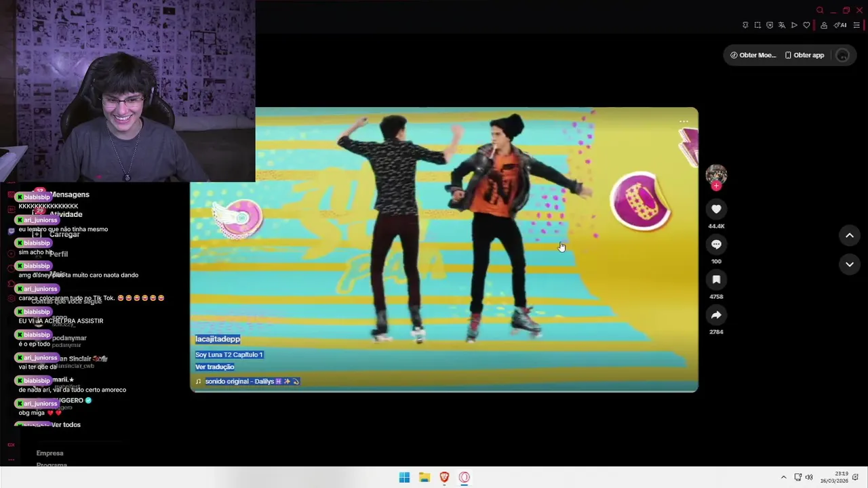The image size is (868, 488).
Task: Save video with the bookmark icon
Action: click(716, 280)
